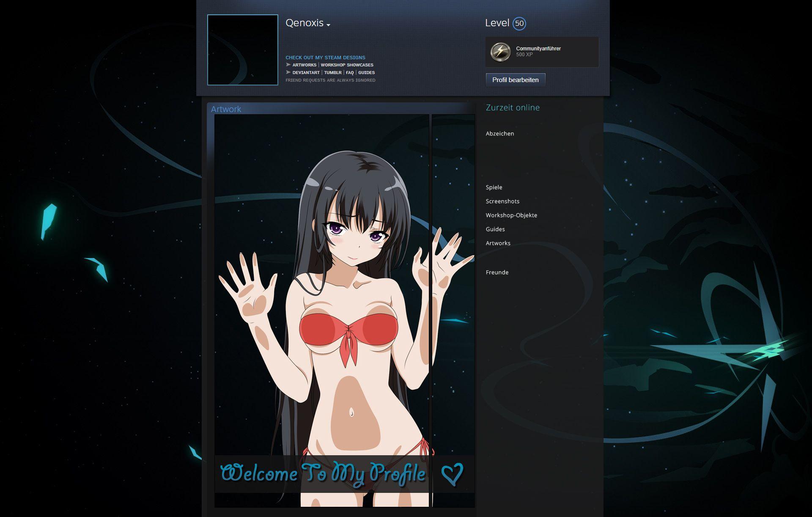
Task: Go to Abzeichen in the sidebar
Action: point(500,134)
